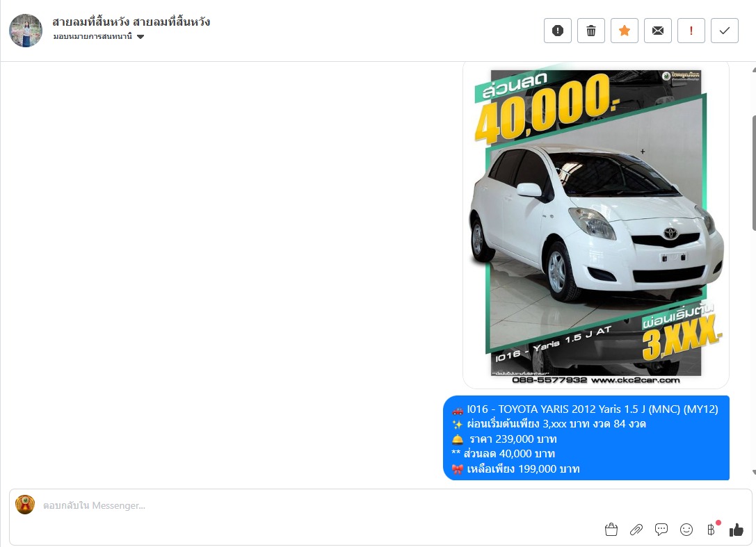
Task: Toggle the orange star follow-up marker
Action: tap(625, 31)
